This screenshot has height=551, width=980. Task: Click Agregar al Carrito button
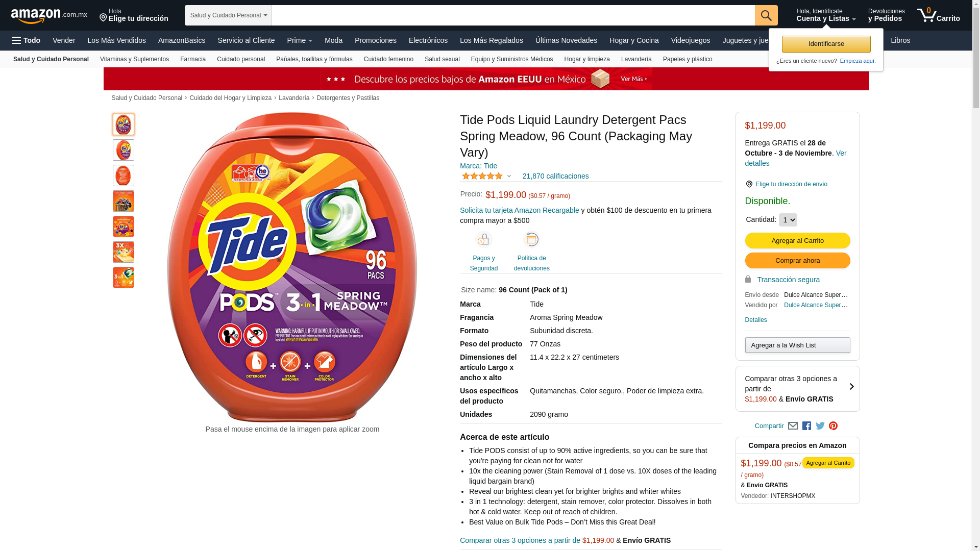click(797, 241)
